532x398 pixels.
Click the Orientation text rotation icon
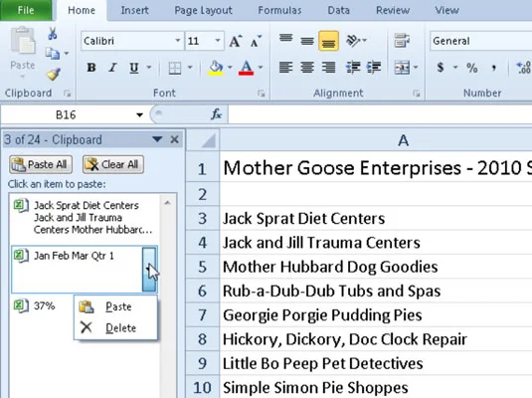[353, 41]
